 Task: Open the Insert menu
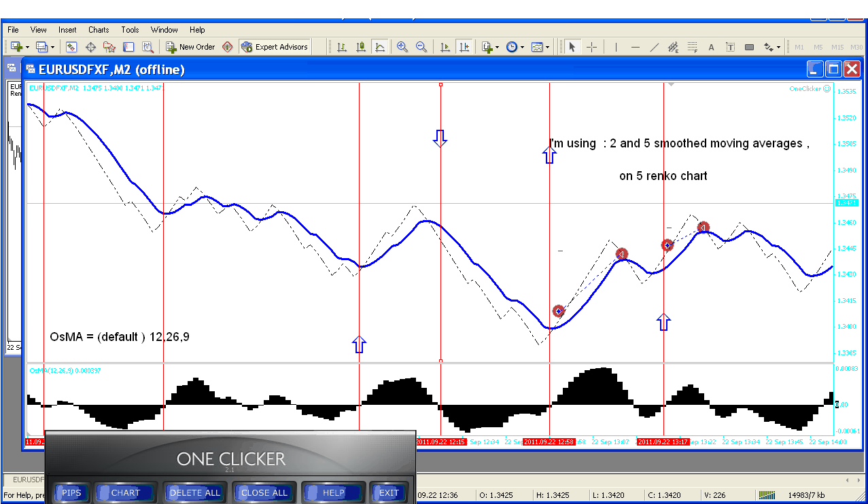click(x=67, y=30)
